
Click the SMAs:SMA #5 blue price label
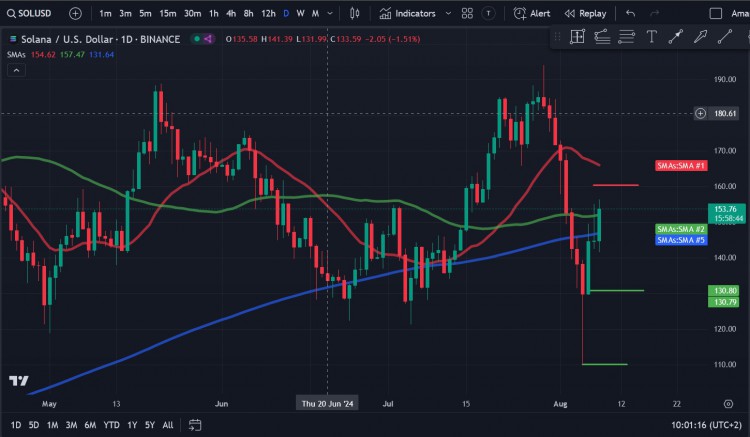click(681, 240)
